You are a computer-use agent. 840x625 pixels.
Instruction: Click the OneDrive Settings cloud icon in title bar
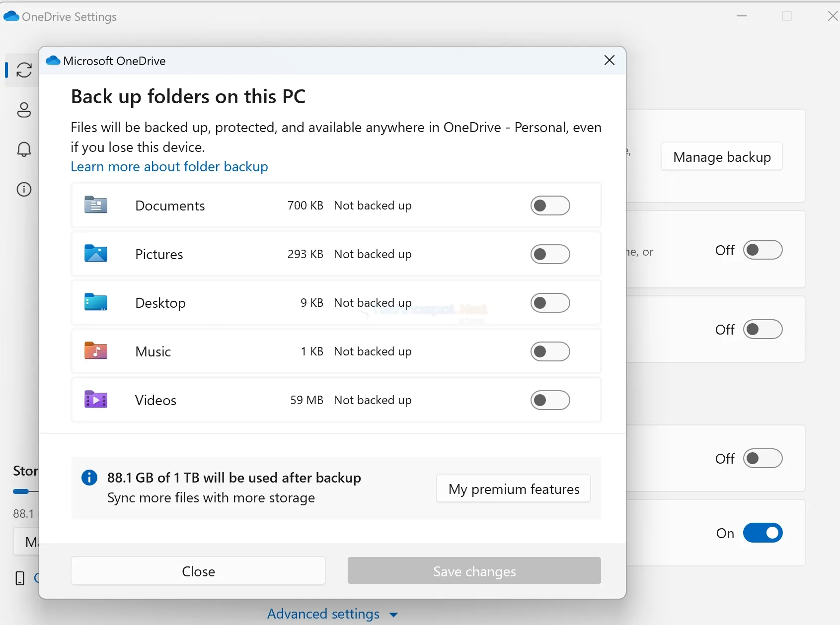click(x=11, y=16)
